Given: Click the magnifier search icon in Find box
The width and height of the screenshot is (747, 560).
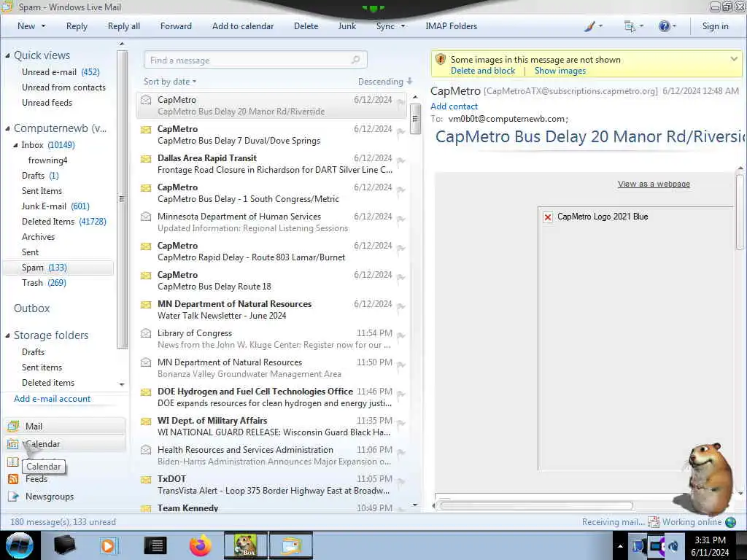Looking at the screenshot, I should coord(355,60).
